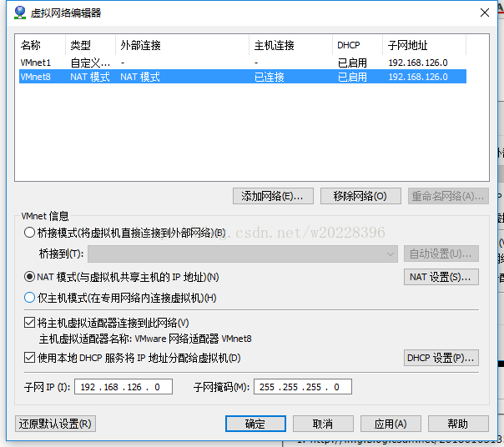Click 192.168.126.0 subnet cell of VMnet1
The width and height of the screenshot is (504, 447).
tap(418, 63)
